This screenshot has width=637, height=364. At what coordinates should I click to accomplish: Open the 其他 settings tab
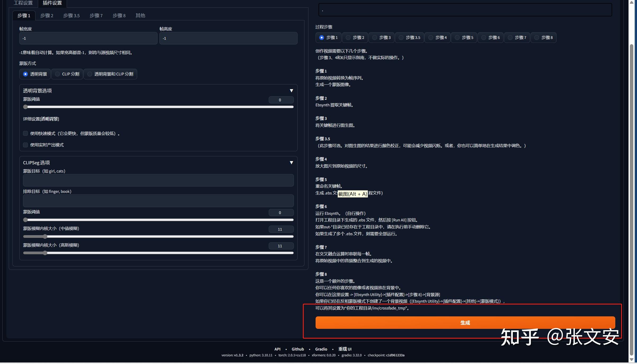[140, 16]
